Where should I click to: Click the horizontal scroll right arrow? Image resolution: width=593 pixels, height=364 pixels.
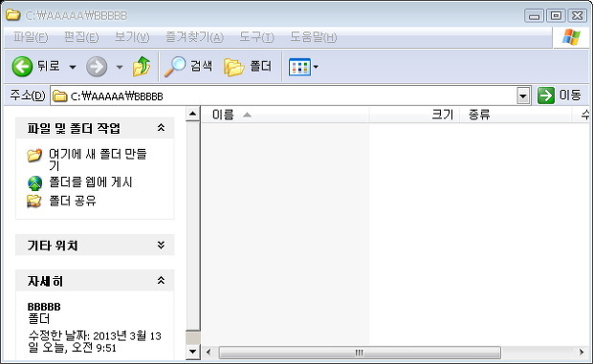(582, 353)
